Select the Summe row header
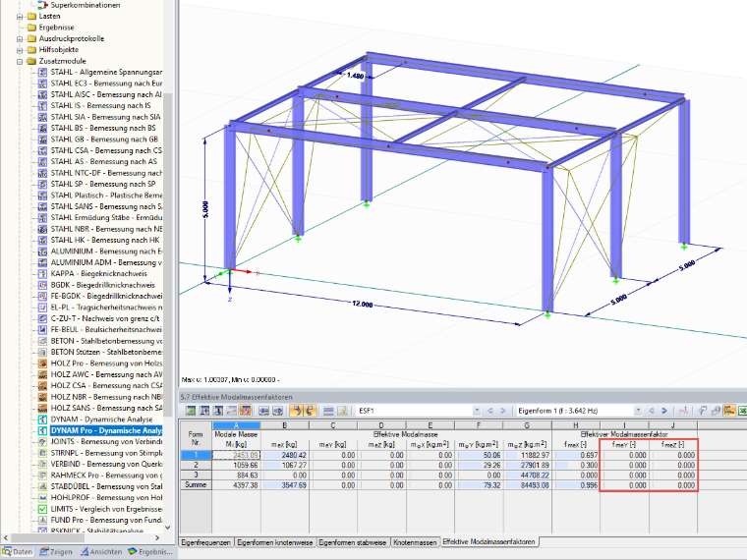The height and width of the screenshot is (560, 747). click(x=196, y=484)
